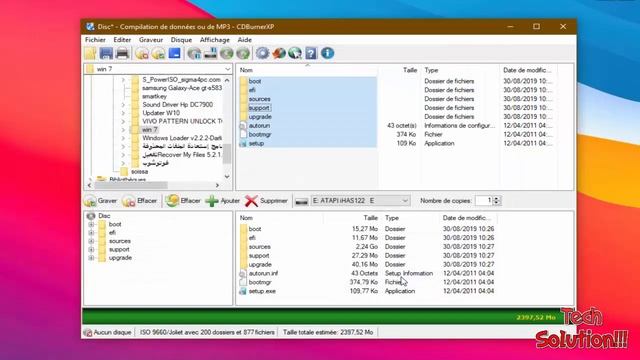Click the Aucun disque status bar icon
Viewport: 640px width, 360px height.
(87, 333)
